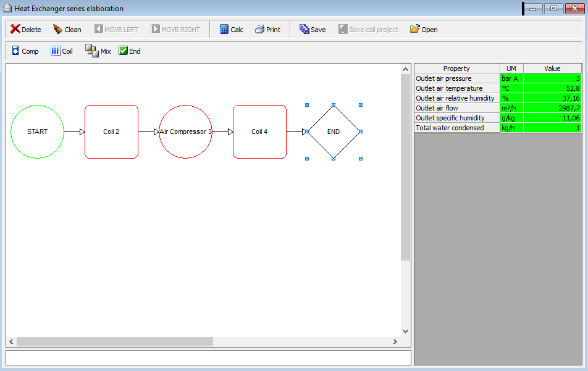Click the Open folder icon
The image size is (588, 371).
pyautogui.click(x=415, y=29)
